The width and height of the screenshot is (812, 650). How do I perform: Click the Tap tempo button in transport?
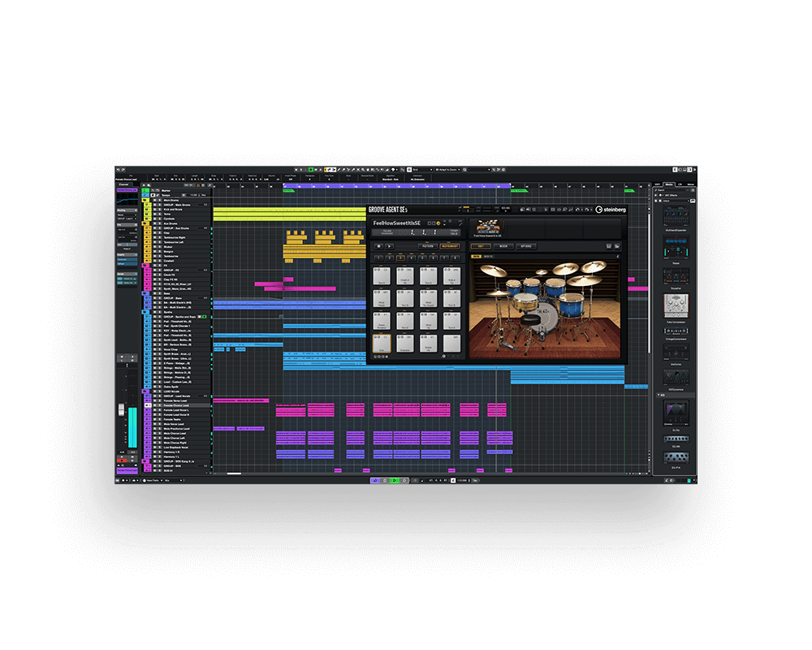point(475,480)
